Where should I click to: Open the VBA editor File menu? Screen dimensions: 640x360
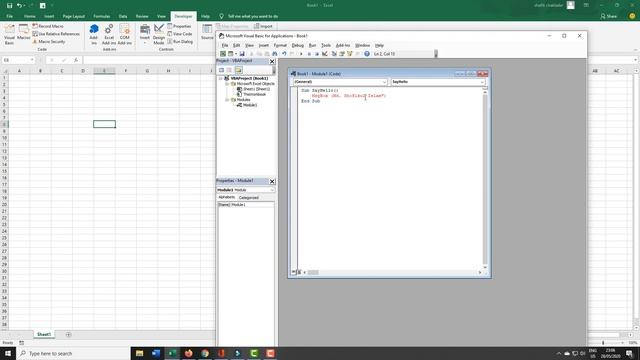pos(224,45)
